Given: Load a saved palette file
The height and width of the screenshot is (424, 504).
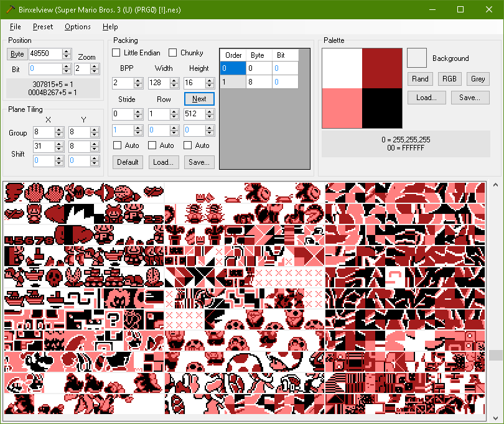Looking at the screenshot, I should [426, 98].
